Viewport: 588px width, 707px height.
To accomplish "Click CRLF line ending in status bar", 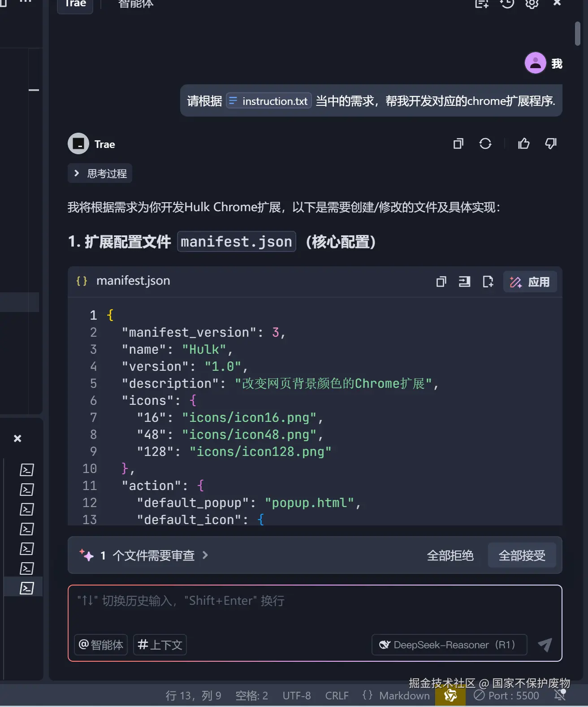I will tap(337, 695).
